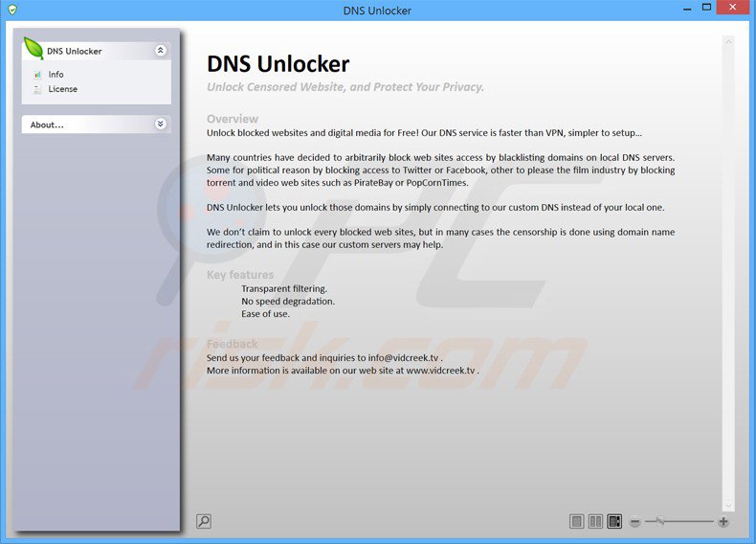The height and width of the screenshot is (544, 756).
Task: Click the vertical scrollbar down arrow
Action: (x=728, y=505)
